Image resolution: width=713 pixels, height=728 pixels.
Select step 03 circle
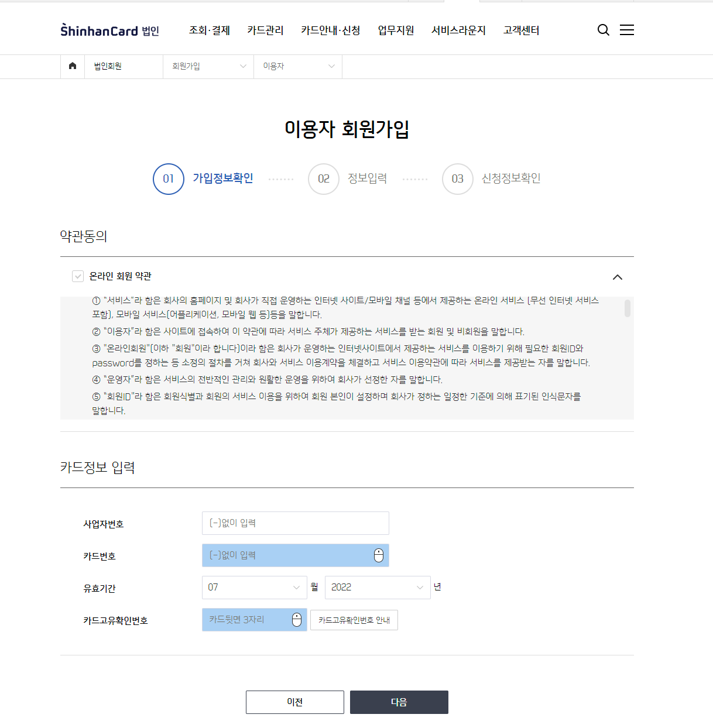pos(458,179)
